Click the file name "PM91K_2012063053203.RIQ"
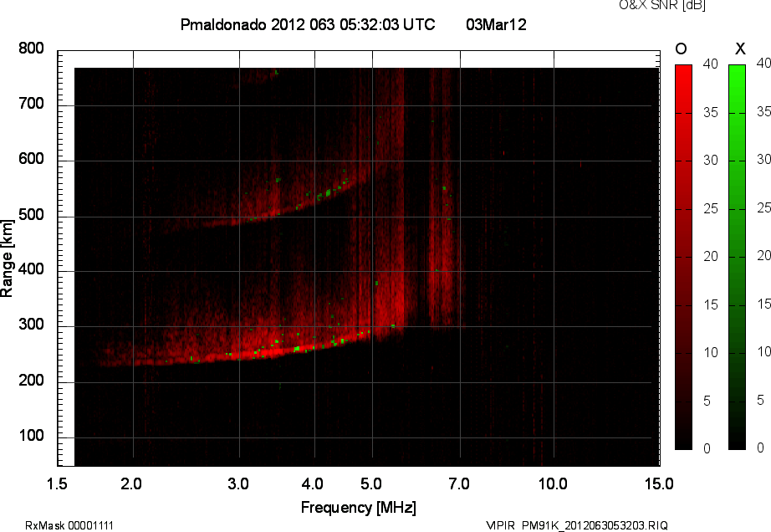 pyautogui.click(x=595, y=525)
